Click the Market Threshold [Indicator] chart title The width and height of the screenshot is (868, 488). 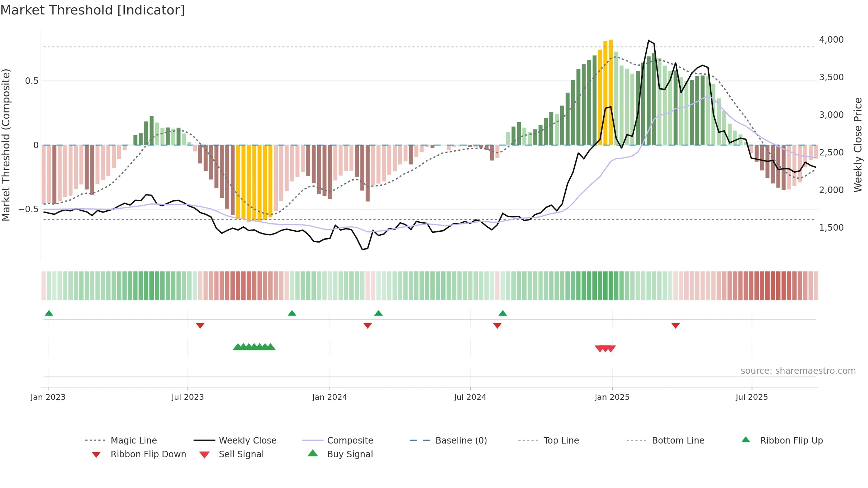93,10
